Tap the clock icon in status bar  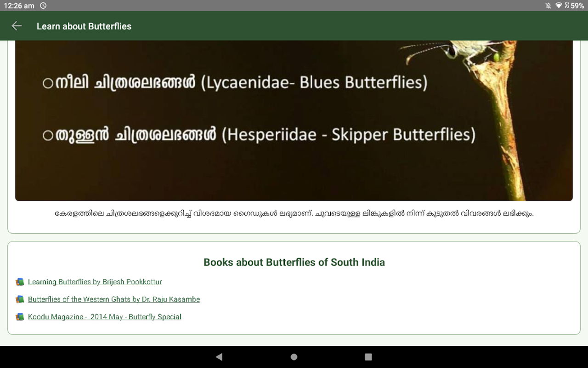(x=43, y=6)
